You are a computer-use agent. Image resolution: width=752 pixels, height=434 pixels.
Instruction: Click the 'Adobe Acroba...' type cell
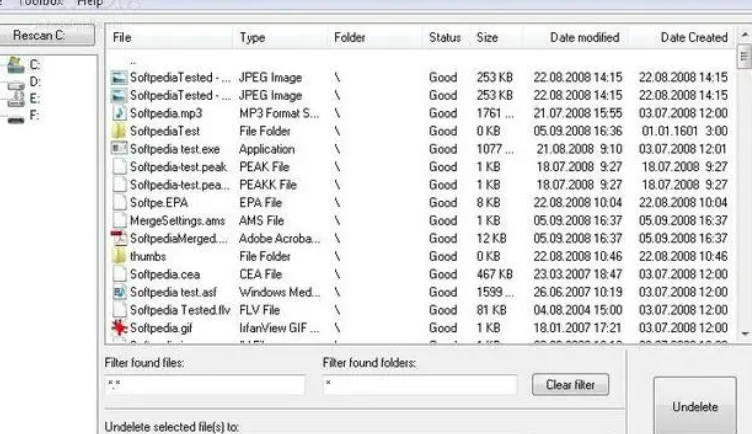[280, 238]
